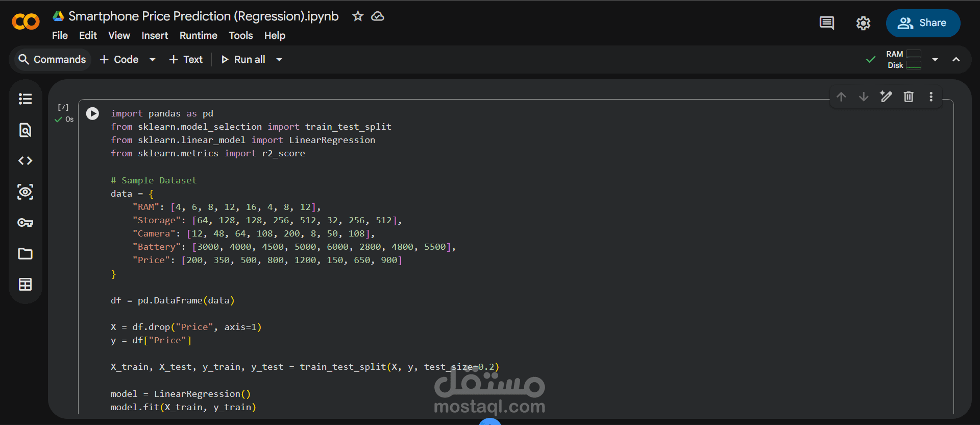
Task: Open the Runtime menu
Action: click(x=199, y=36)
